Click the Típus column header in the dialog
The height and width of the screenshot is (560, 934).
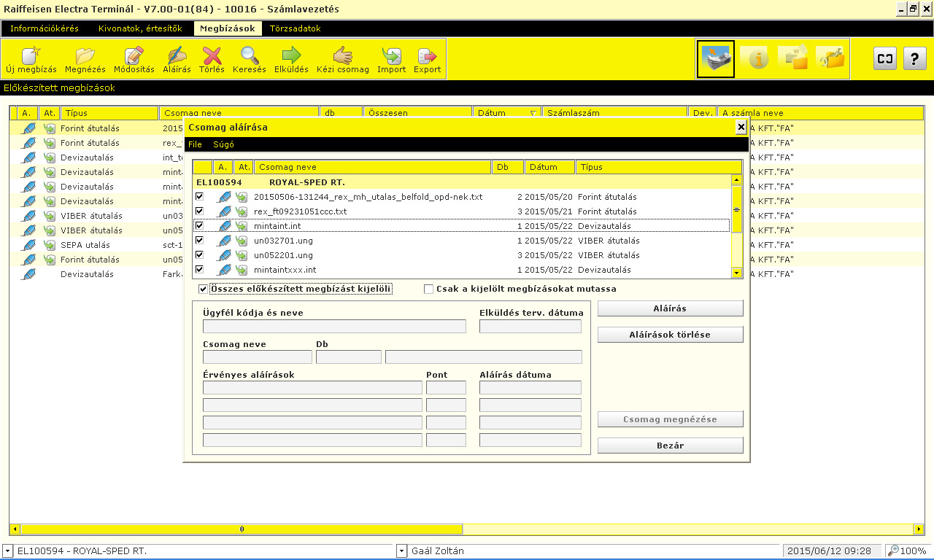658,167
